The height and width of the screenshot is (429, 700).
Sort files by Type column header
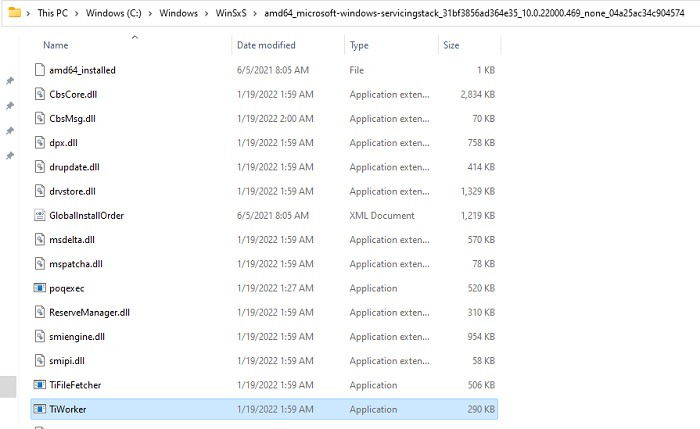point(359,45)
